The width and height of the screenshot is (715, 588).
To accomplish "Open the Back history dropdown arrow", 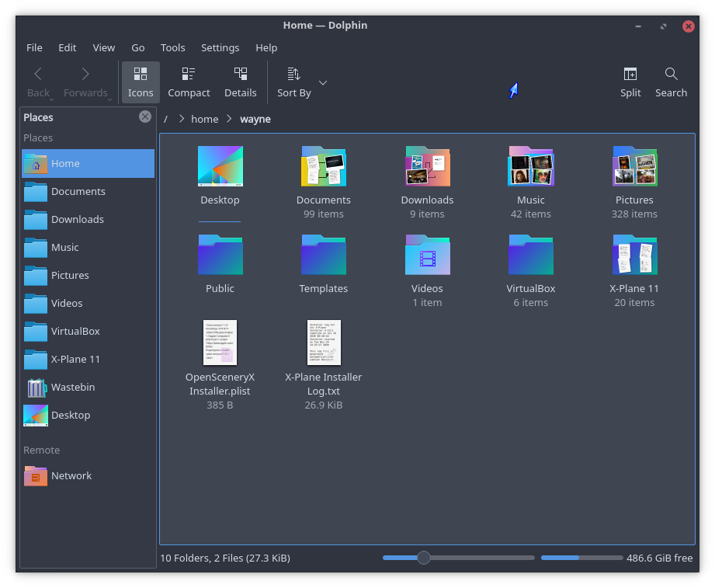I will [52, 99].
